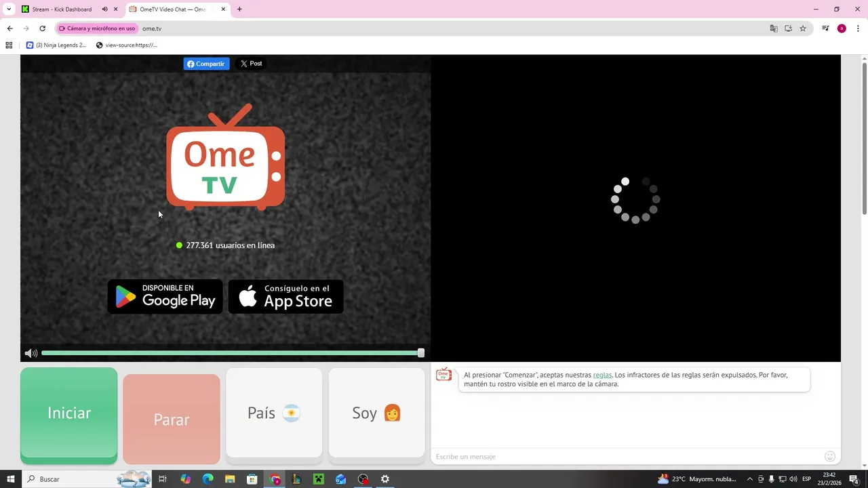Click the green volume slider track

231,353
